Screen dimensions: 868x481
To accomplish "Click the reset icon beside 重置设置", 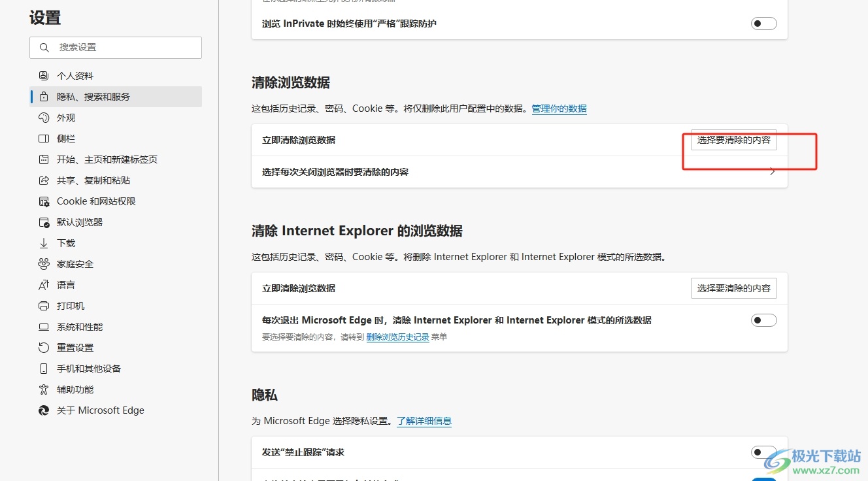I will click(x=44, y=348).
